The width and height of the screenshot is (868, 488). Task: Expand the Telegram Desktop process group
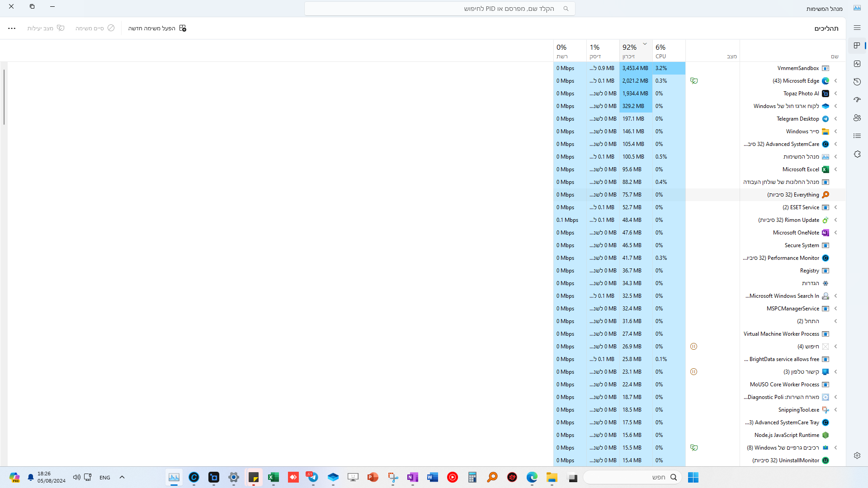tap(835, 119)
